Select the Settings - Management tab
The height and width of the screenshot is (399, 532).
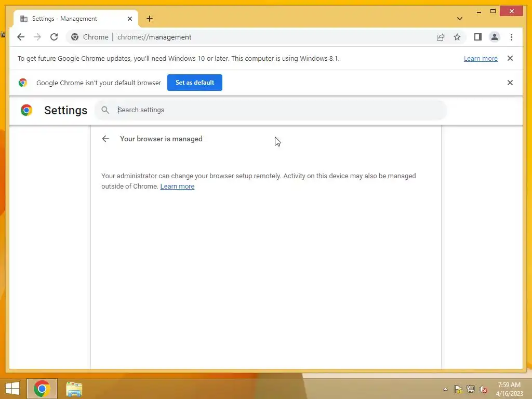[76, 19]
